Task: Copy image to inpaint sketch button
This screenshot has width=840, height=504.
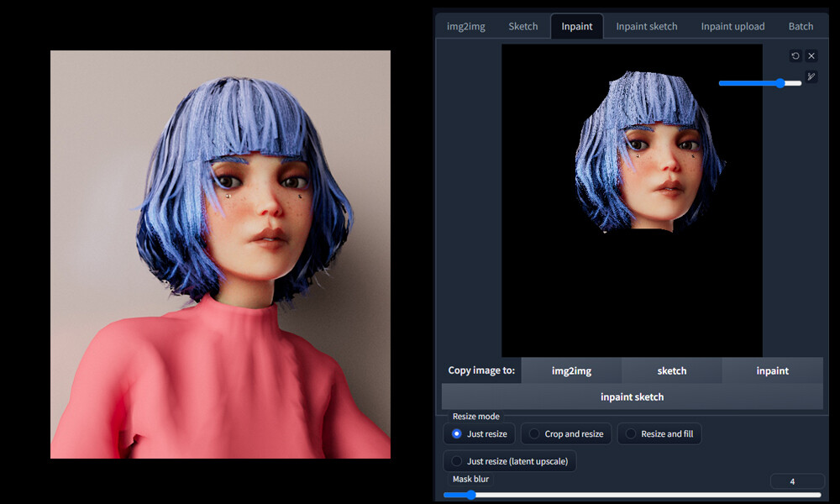Action: (633, 396)
